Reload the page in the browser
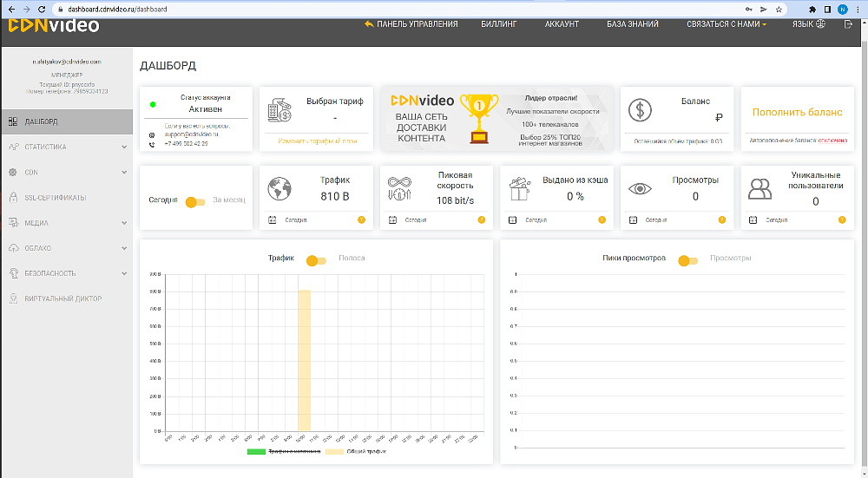The height and width of the screenshot is (478, 868). [42, 10]
